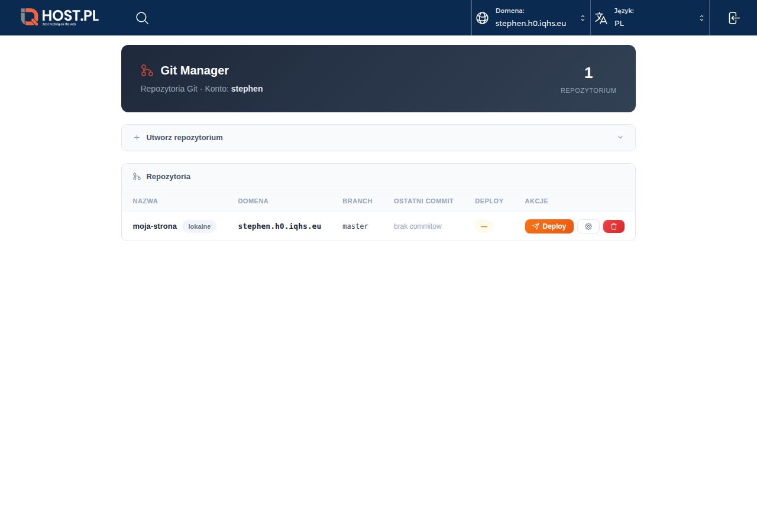Delete the repository using the trash icon

pyautogui.click(x=613, y=226)
